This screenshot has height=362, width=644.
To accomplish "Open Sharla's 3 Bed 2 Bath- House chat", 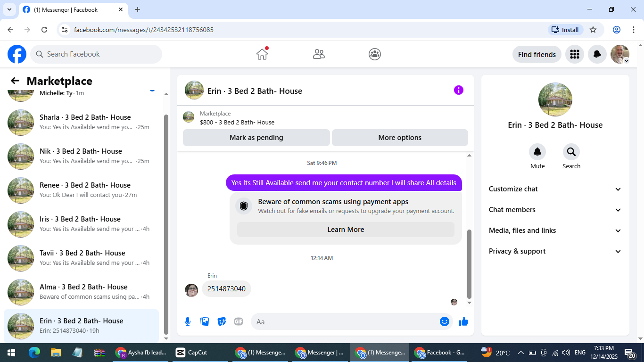I will pyautogui.click(x=81, y=123).
